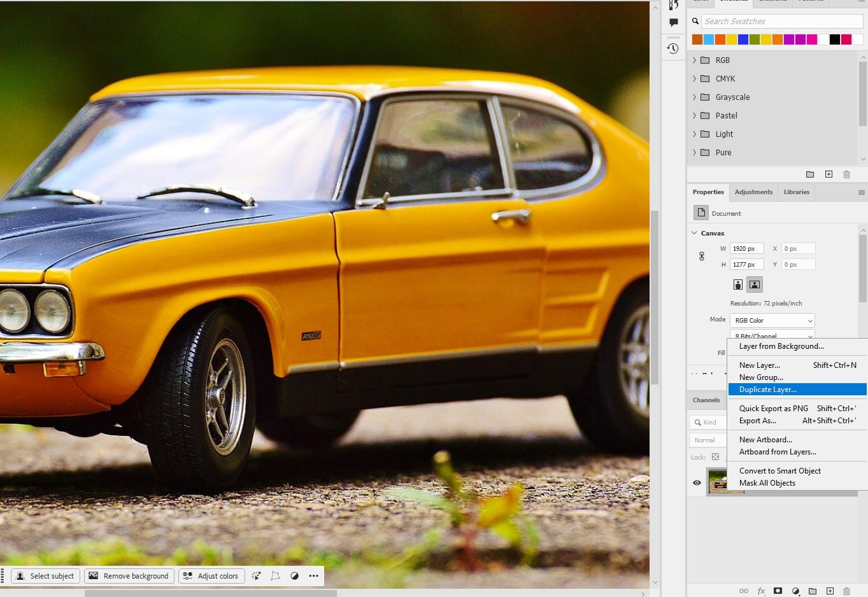Open the Mode RGB Color dropdown
The width and height of the screenshot is (868, 597).
pos(772,321)
